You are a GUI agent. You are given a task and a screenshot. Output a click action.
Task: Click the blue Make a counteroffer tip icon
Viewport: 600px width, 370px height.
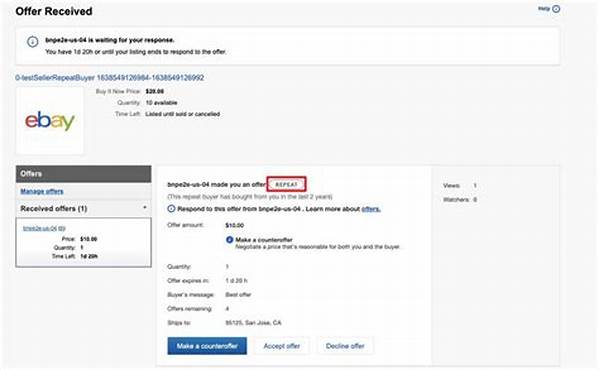pyautogui.click(x=230, y=240)
